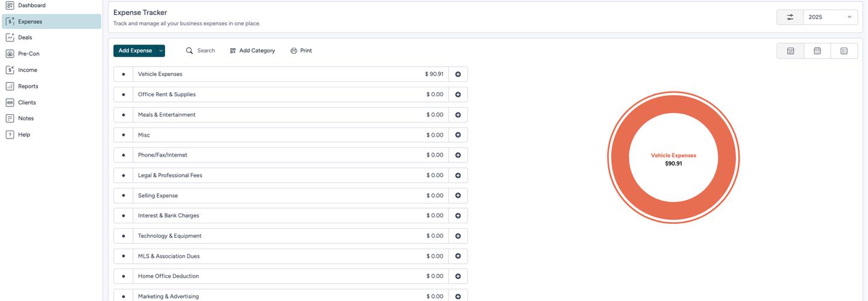Open the Pre-Con sidebar icon
Image resolution: width=868 pixels, height=301 pixels.
(10, 54)
